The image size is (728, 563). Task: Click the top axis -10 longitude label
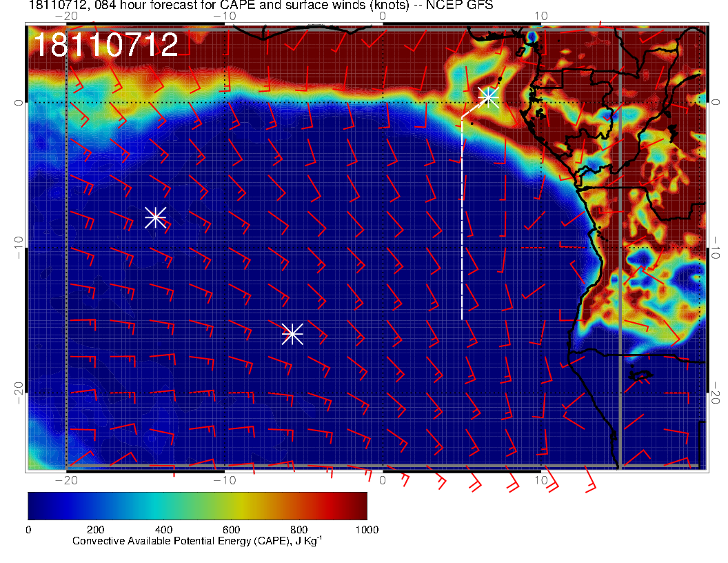[224, 16]
